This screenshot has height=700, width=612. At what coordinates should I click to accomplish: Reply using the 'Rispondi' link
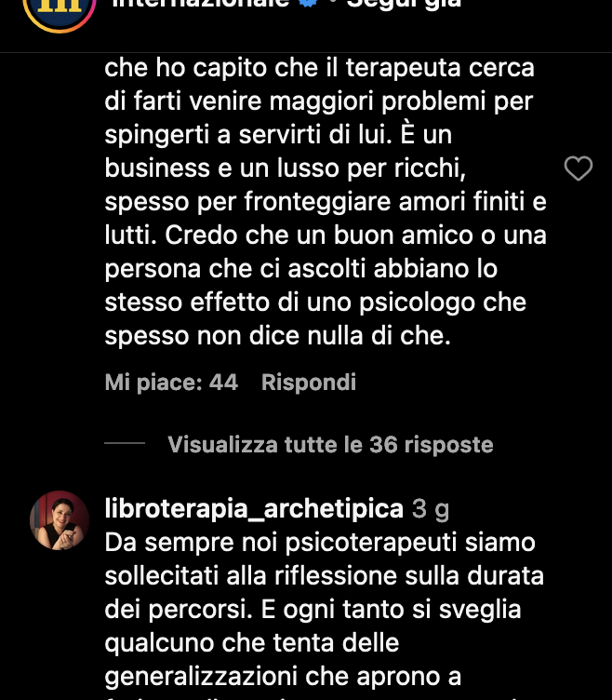click(309, 383)
